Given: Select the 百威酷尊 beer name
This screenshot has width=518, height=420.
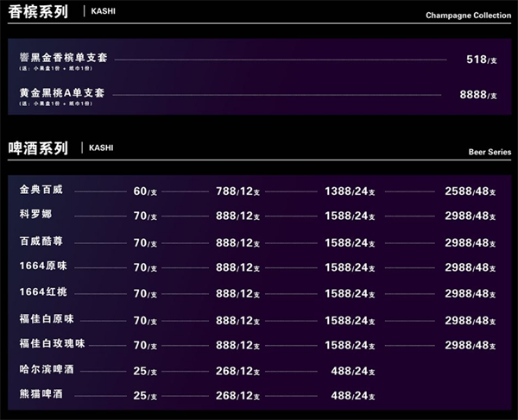Looking at the screenshot, I should (41, 241).
